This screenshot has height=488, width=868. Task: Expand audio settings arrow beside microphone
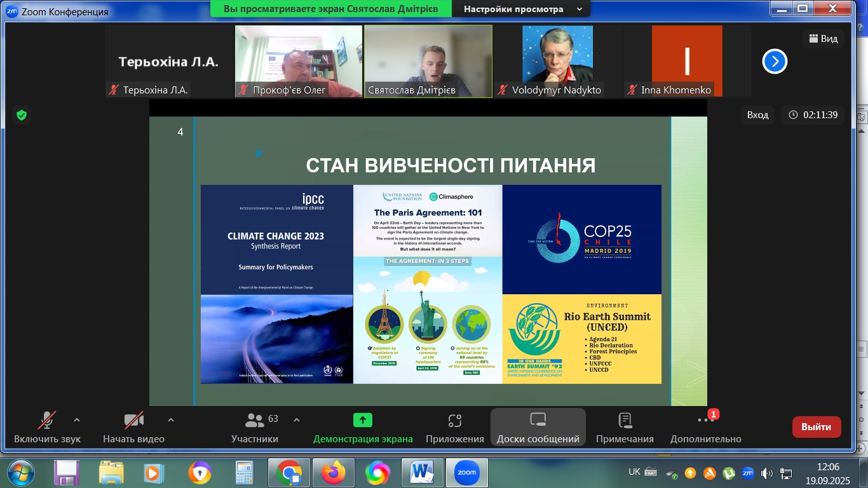[x=77, y=420]
